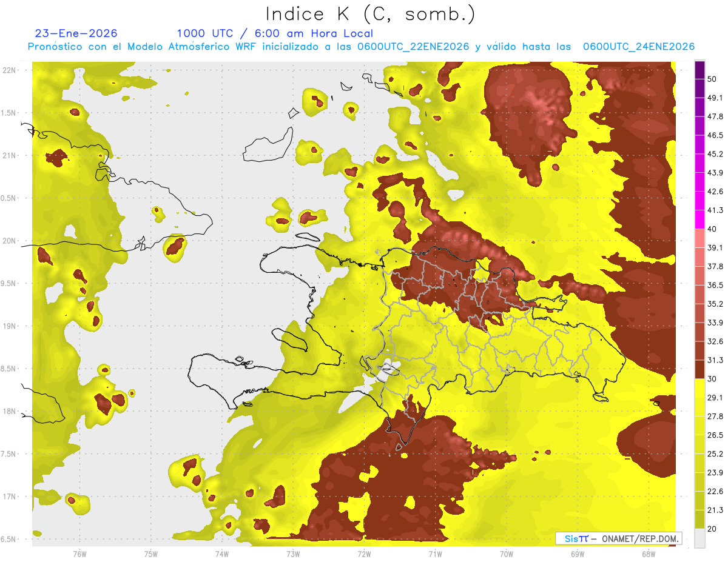
Task: Click the legend value "35.2"
Action: click(715, 304)
